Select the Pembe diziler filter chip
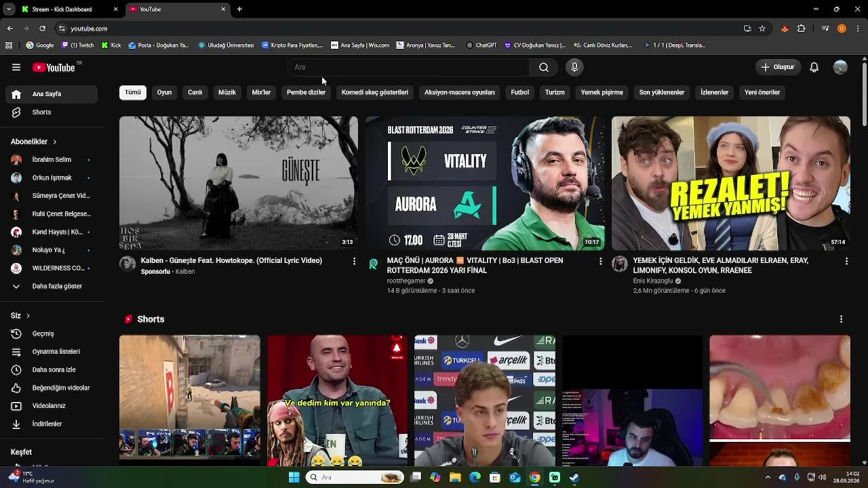The height and width of the screenshot is (488, 868). pyautogui.click(x=306, y=92)
